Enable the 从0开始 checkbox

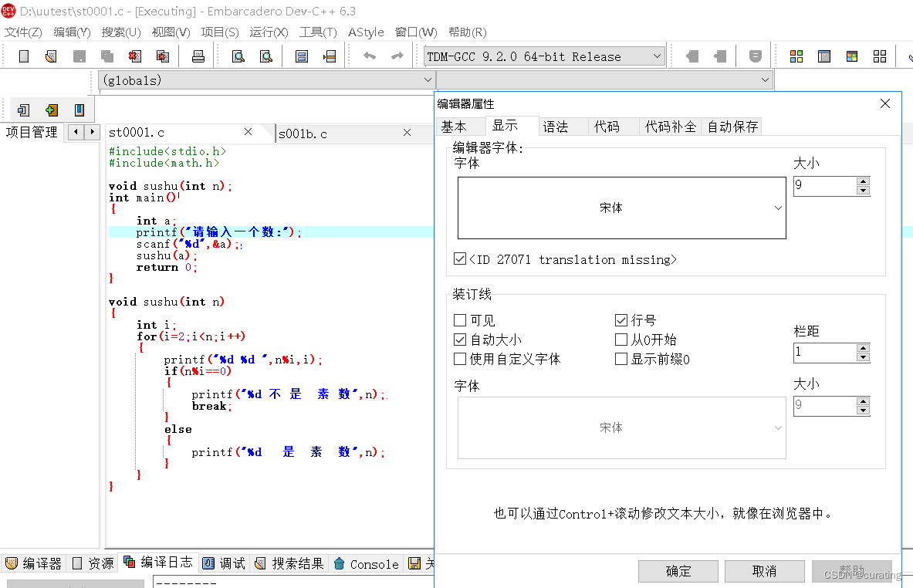click(621, 340)
